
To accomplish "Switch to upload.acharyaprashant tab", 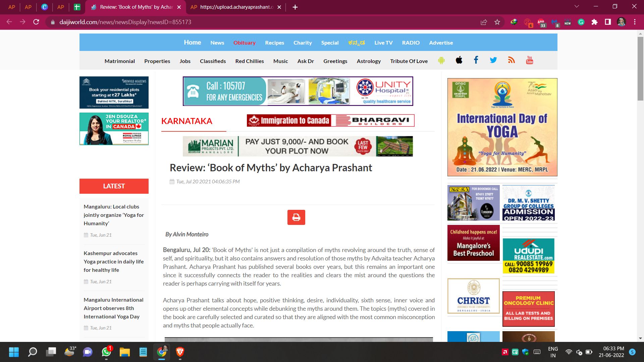I will click(x=236, y=7).
